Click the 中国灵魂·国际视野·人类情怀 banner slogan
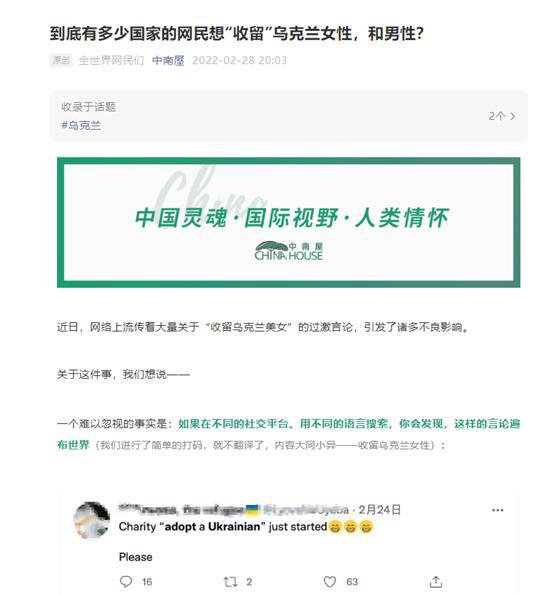557x596 pixels. click(x=292, y=218)
